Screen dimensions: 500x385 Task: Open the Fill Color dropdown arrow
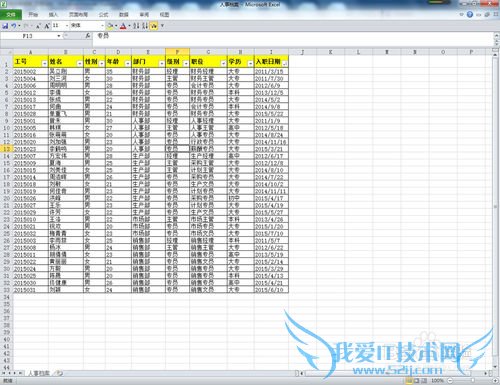tap(116, 26)
